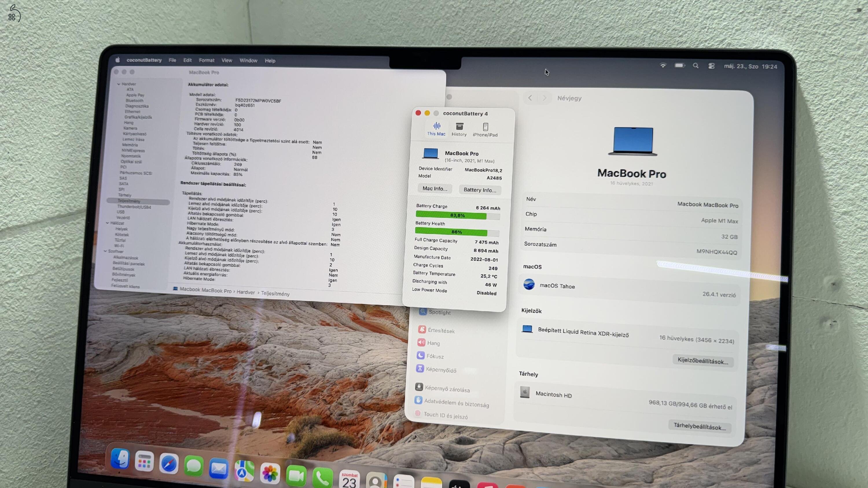Click the built-in display icon under Kijelzők
Viewport: 868px width, 488px height.
click(x=527, y=329)
